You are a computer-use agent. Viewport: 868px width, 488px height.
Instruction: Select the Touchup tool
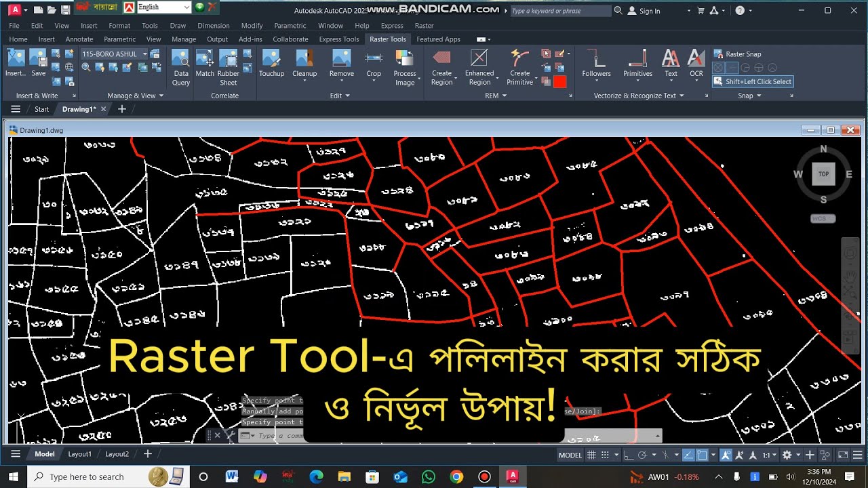click(271, 63)
